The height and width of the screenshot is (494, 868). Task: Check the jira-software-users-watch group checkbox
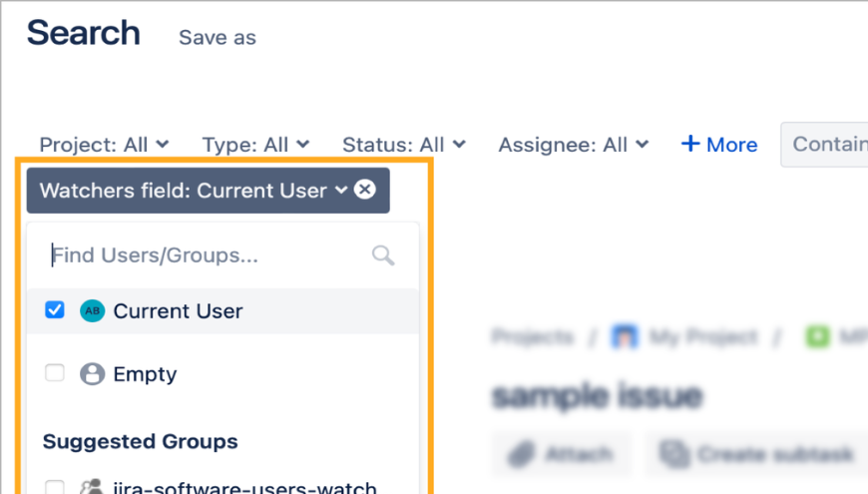[55, 488]
